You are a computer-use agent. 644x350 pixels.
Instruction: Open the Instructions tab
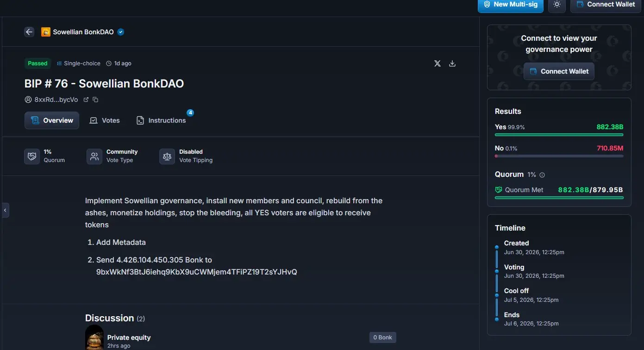[161, 120]
